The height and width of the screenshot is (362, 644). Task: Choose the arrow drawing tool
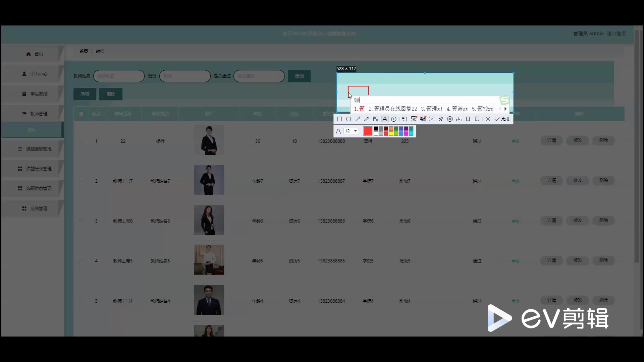(x=358, y=119)
